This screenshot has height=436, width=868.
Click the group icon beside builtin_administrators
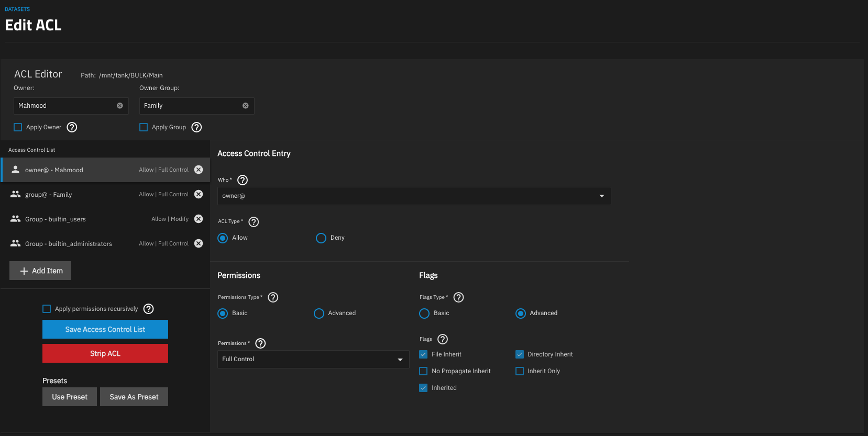16,243
